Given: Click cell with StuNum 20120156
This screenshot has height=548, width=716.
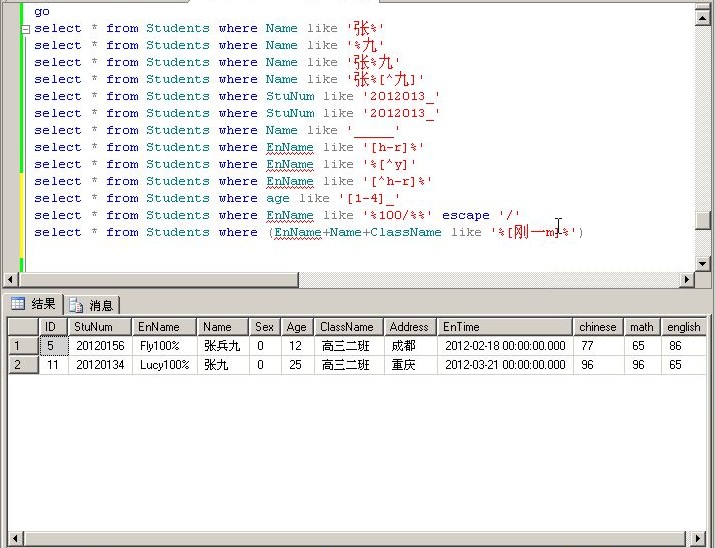Looking at the screenshot, I should (x=100, y=346).
